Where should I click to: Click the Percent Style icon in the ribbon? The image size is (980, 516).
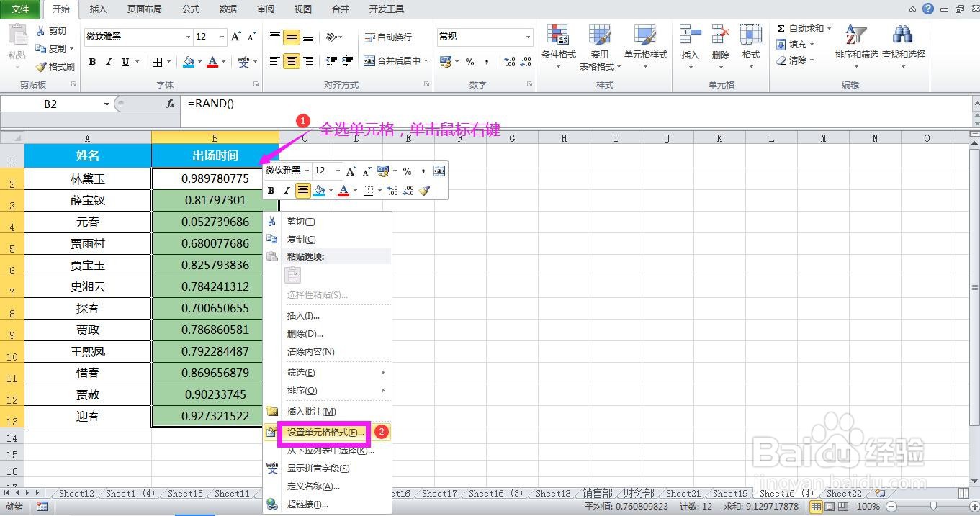click(469, 62)
